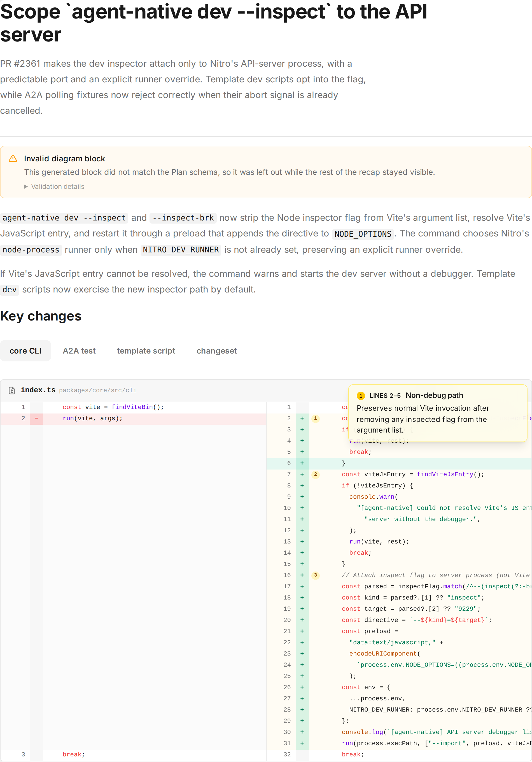Click Invalid diagram block heading
The height and width of the screenshot is (762, 532).
[x=64, y=159]
